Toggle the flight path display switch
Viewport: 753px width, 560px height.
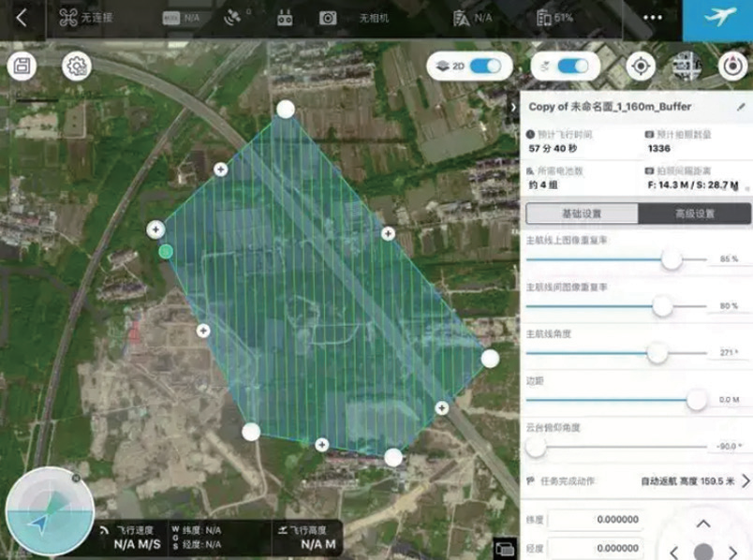[573, 66]
